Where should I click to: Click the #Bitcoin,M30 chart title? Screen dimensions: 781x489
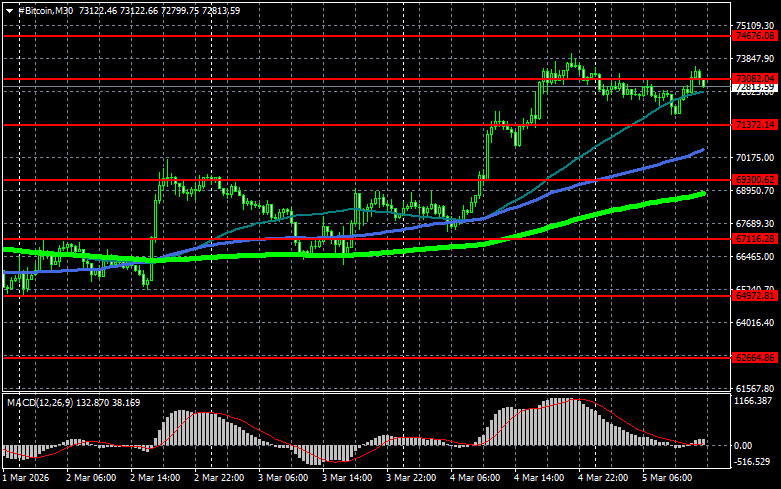coord(46,10)
